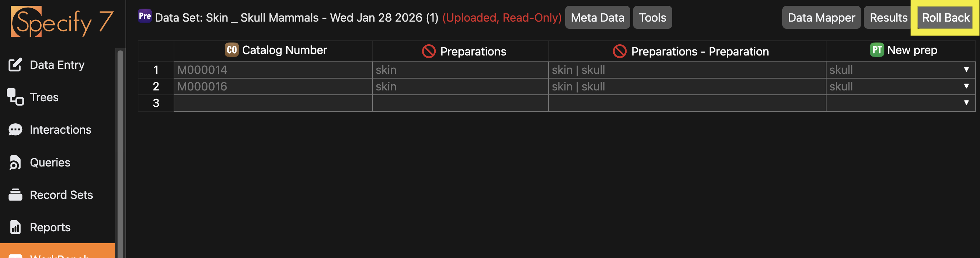This screenshot has width=980, height=258.
Task: Click the Roll Back button
Action: point(945,18)
